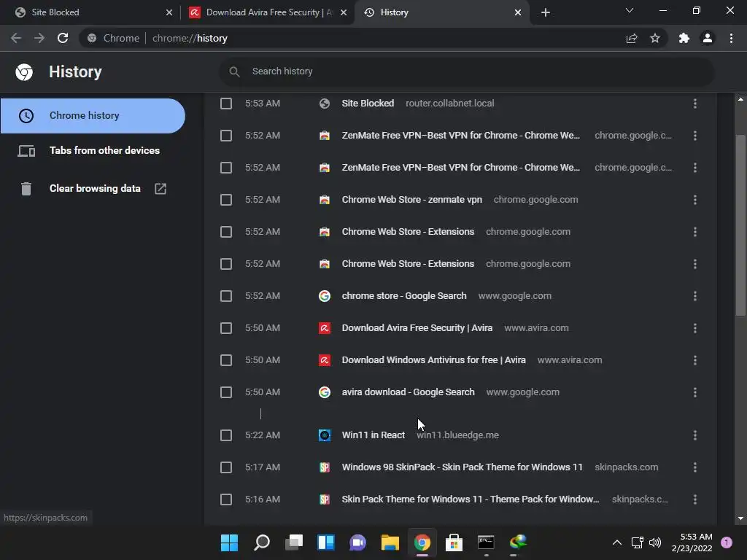Tick the 5:16 AM Skin Pack Theme checkbox
This screenshot has width=747, height=560.
[x=226, y=499]
